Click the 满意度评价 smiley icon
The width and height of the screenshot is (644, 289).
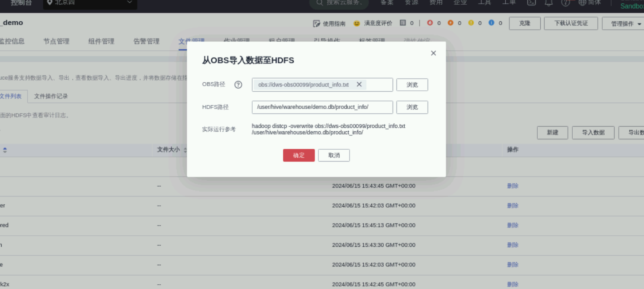click(x=357, y=23)
